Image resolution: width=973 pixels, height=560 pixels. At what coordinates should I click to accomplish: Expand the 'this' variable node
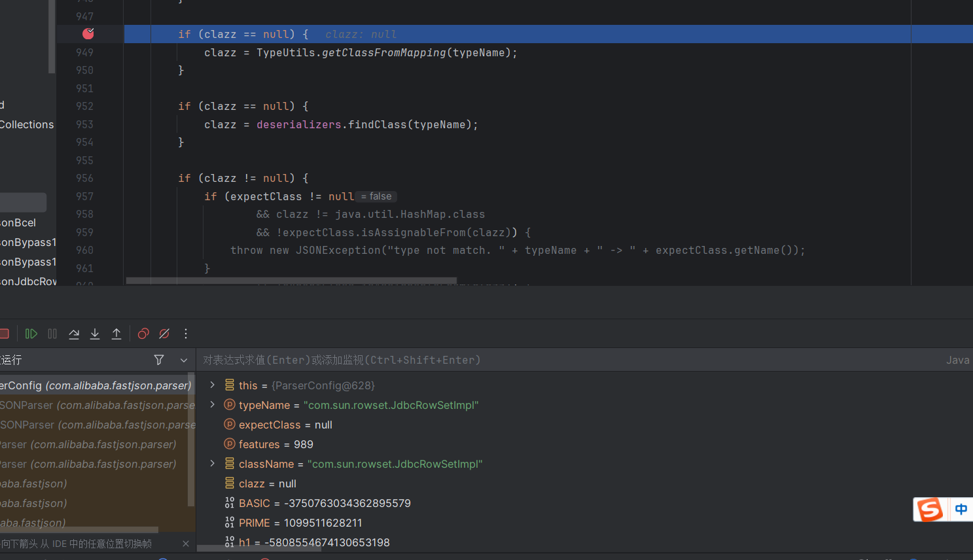[212, 385]
